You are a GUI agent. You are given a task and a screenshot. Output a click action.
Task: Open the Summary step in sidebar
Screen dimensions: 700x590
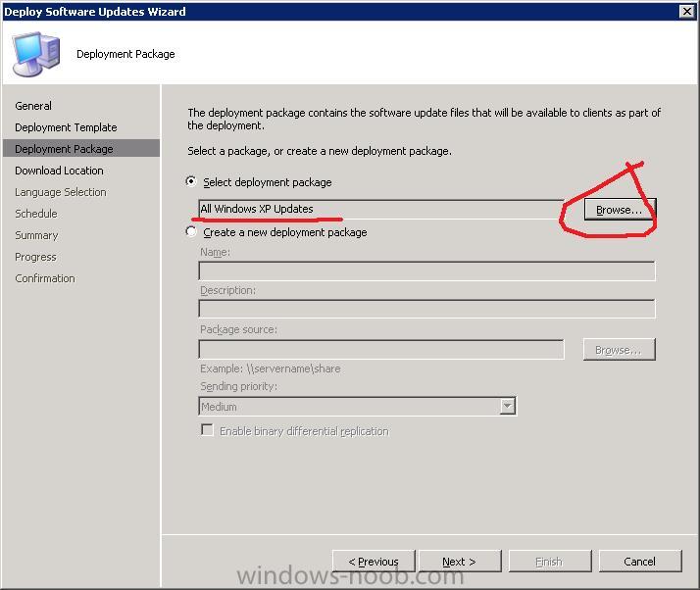coord(36,235)
